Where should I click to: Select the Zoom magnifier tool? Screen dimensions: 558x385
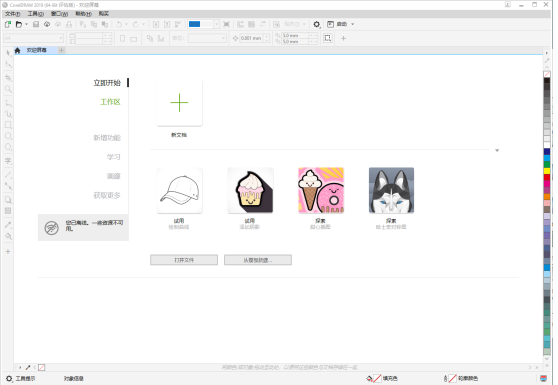click(8, 89)
